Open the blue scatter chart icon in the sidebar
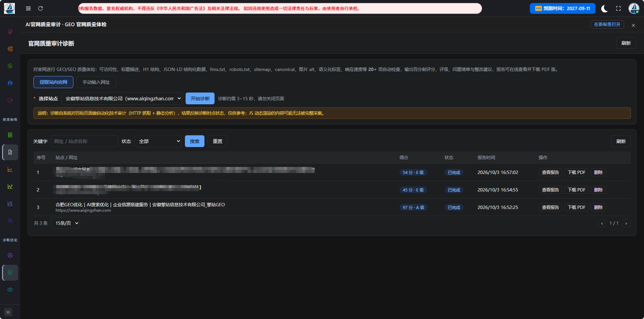Viewport: 644px width, 319px height. point(10,204)
